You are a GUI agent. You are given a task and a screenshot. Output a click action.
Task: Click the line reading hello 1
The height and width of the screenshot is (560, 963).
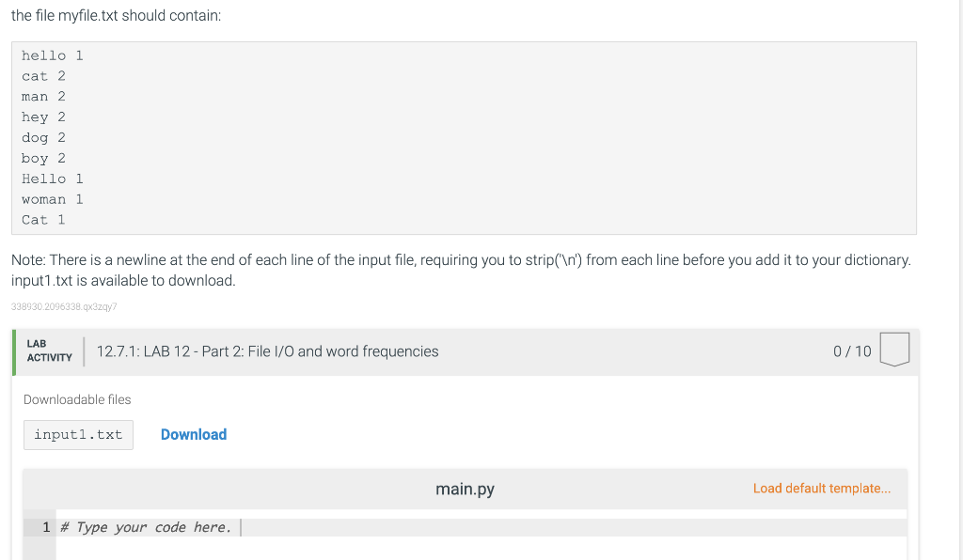(x=52, y=55)
